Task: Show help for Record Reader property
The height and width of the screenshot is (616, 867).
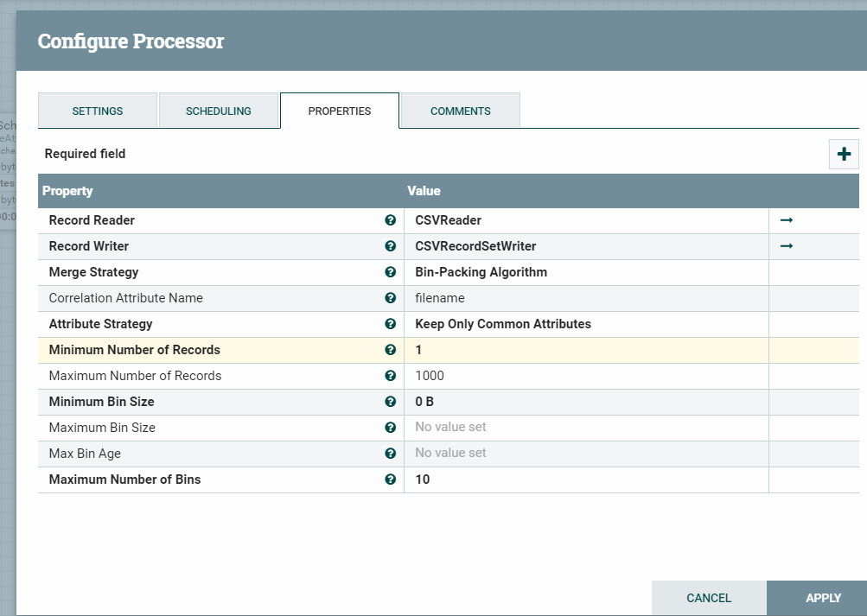Action: pos(391,220)
